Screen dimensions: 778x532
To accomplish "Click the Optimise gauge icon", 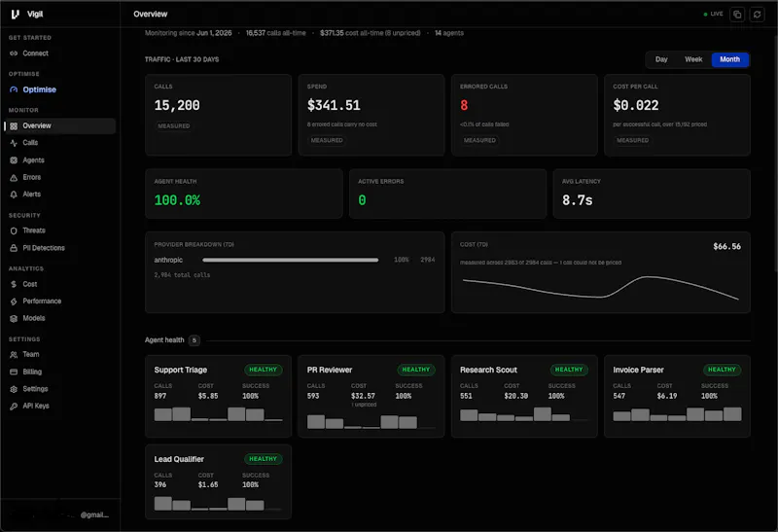I will (14, 89).
